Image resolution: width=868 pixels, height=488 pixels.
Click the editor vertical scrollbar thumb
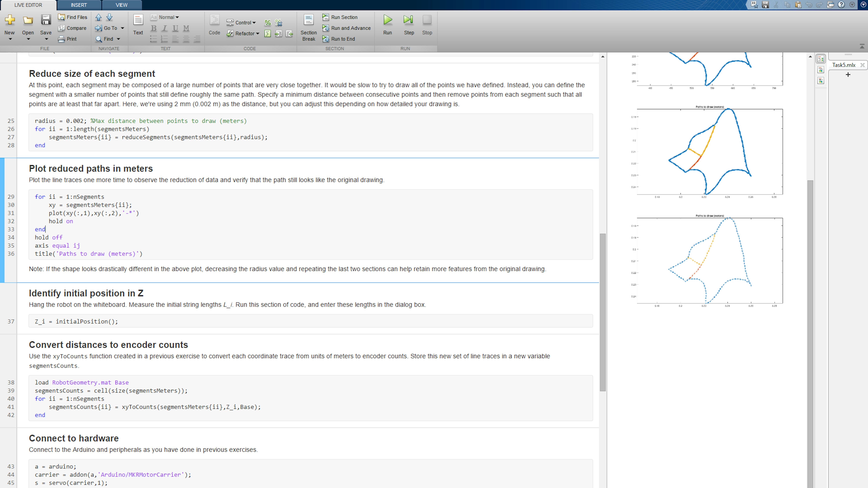point(603,312)
